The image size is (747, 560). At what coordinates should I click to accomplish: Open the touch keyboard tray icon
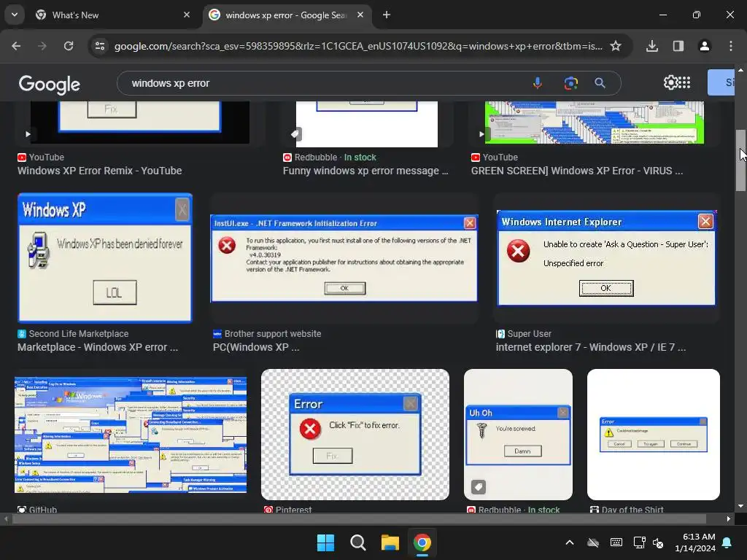click(x=616, y=542)
